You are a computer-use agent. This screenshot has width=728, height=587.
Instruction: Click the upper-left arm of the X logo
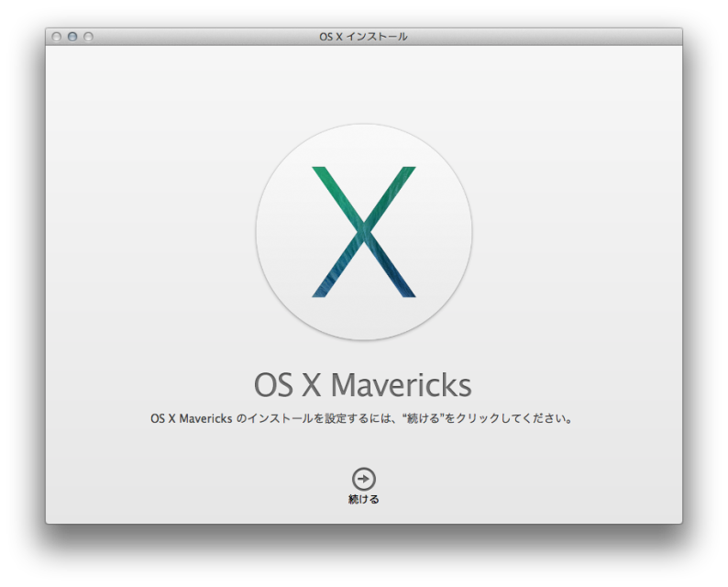click(x=332, y=186)
